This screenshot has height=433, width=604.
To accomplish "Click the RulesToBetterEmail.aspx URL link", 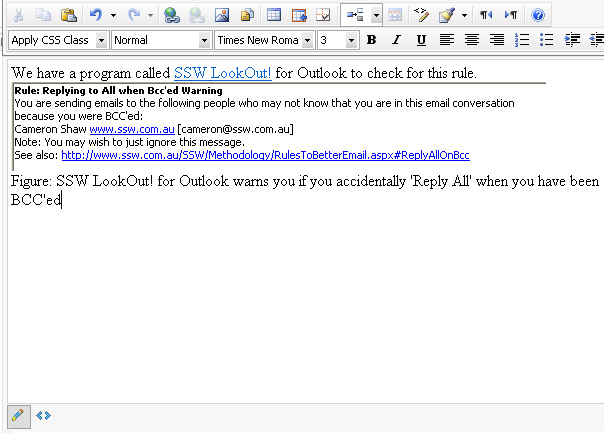I will (265, 155).
